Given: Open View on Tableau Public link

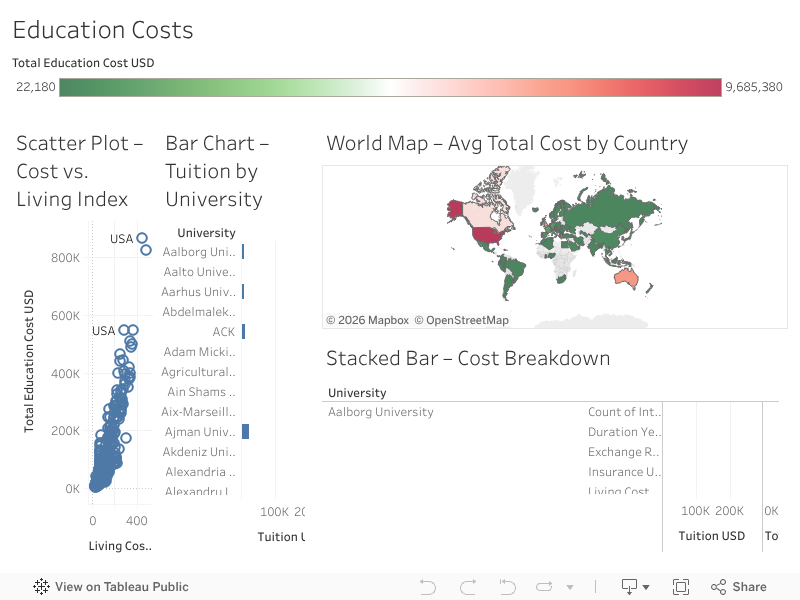Looking at the screenshot, I should (x=121, y=587).
